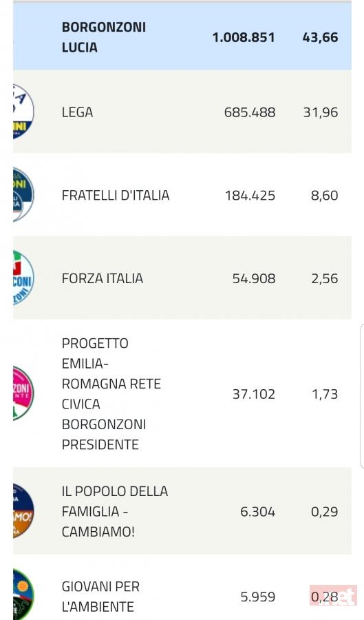Click the scrollbar handle on the right edge
Viewport: 364px width, 620px height.
click(362, 397)
